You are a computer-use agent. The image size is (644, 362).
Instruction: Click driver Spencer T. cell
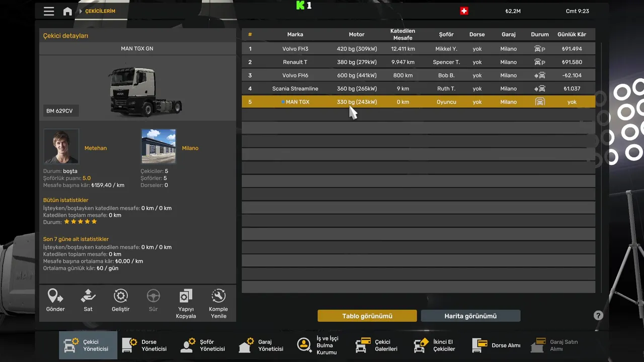(446, 62)
